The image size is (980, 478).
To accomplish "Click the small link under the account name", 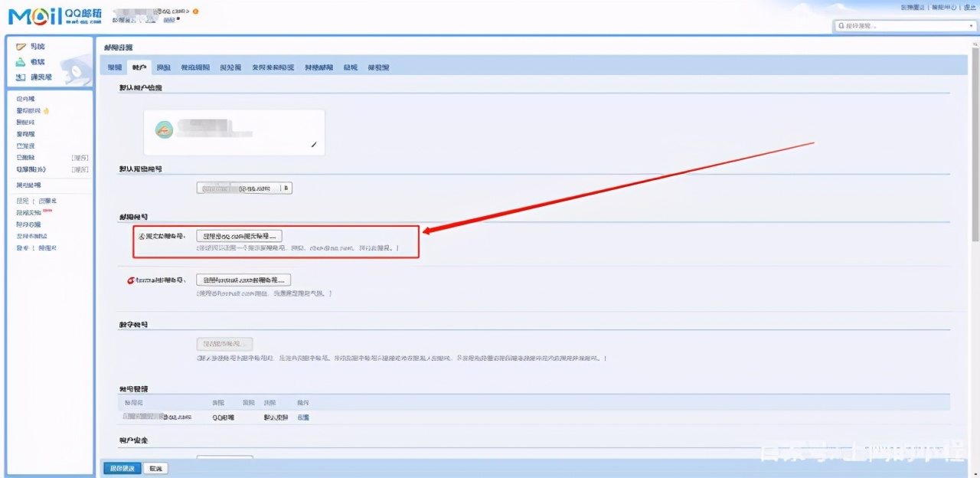I will tap(170, 20).
